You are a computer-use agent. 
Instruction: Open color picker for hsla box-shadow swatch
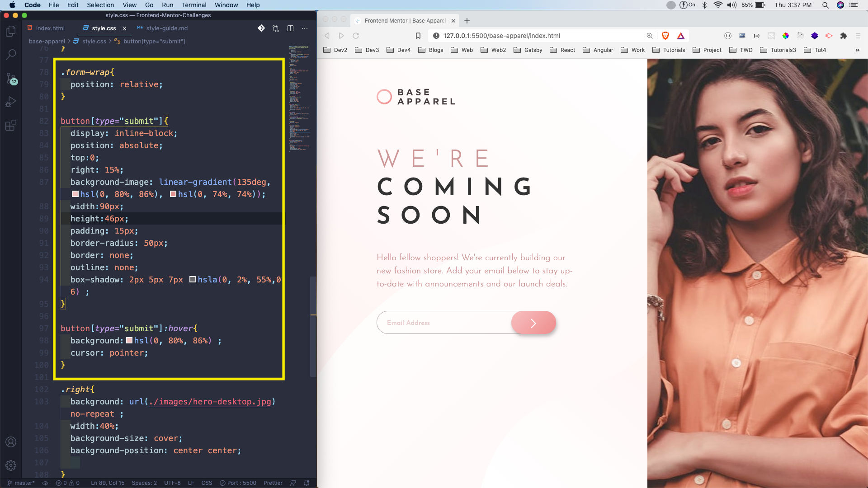(x=193, y=279)
